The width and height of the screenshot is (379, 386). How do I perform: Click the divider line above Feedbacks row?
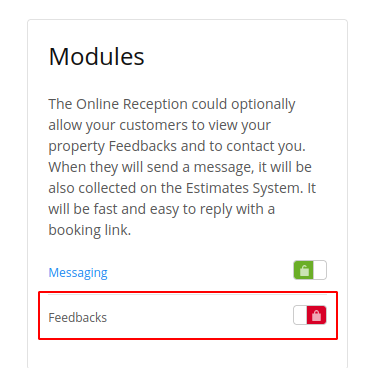[187, 295]
